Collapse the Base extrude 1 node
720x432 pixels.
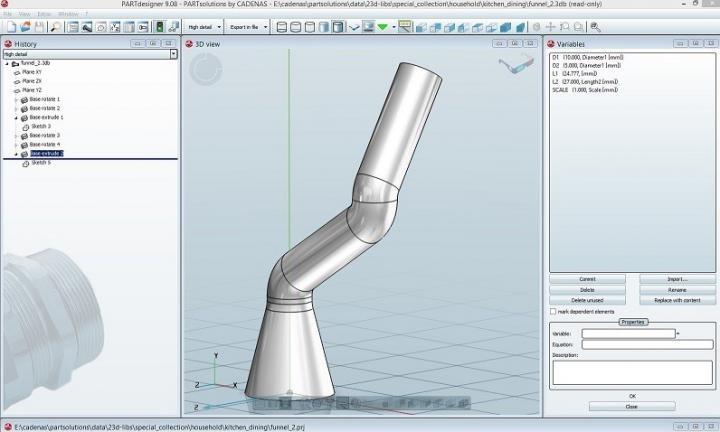coord(16,118)
